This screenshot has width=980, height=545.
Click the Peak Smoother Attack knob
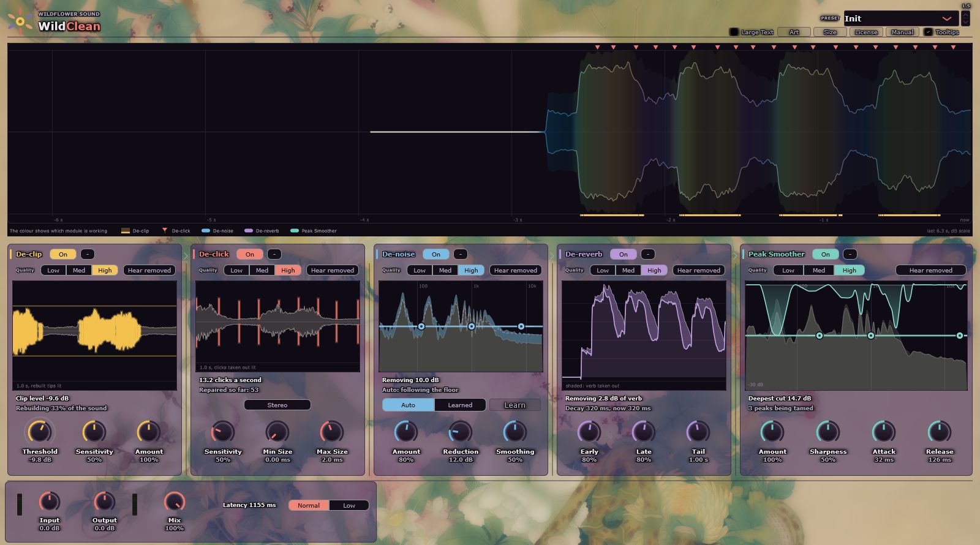point(884,432)
